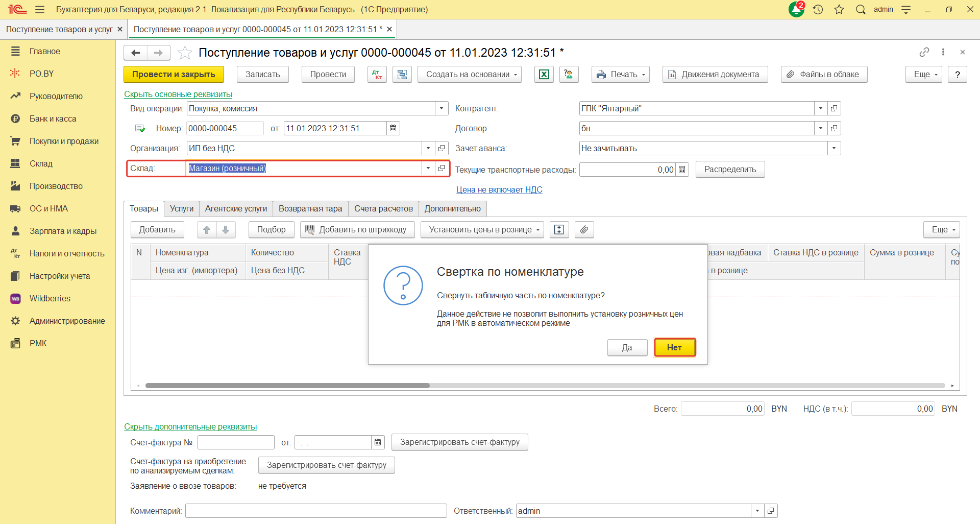
Task: Click the Цена не включает НДС link
Action: click(x=499, y=189)
